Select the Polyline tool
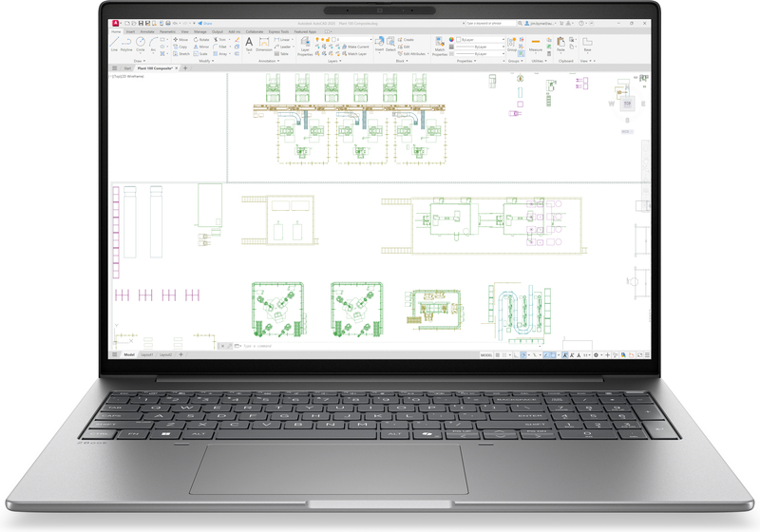Screen dimensions: 760x532 click(126, 44)
